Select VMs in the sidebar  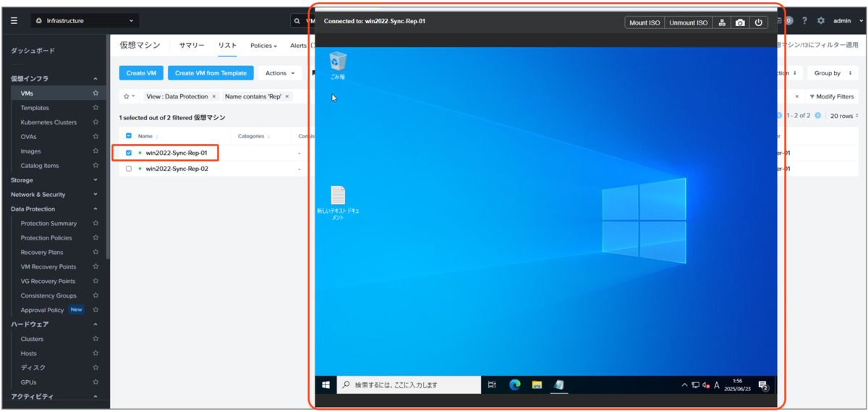coord(27,93)
